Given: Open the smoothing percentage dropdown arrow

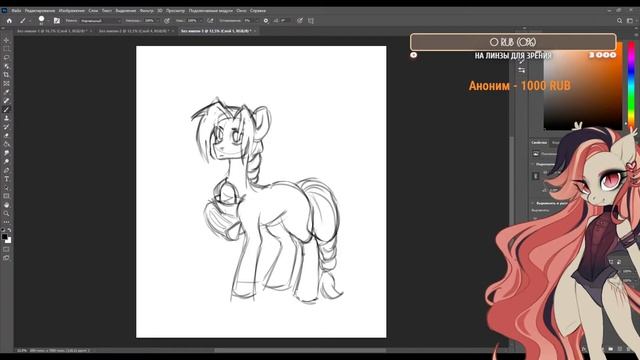Looking at the screenshot, I should click(x=257, y=20).
